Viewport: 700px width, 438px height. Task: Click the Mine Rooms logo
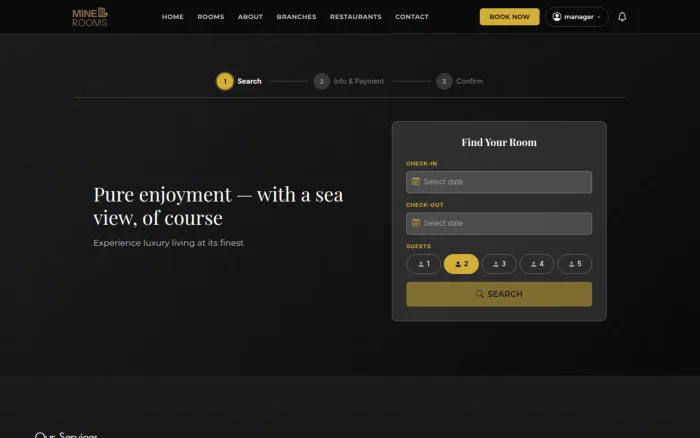point(90,17)
